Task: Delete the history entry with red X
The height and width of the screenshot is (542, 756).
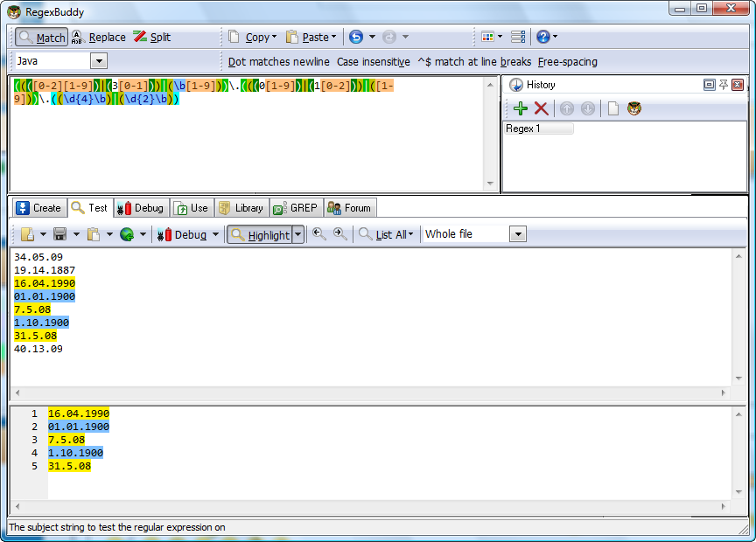Action: tap(542, 108)
